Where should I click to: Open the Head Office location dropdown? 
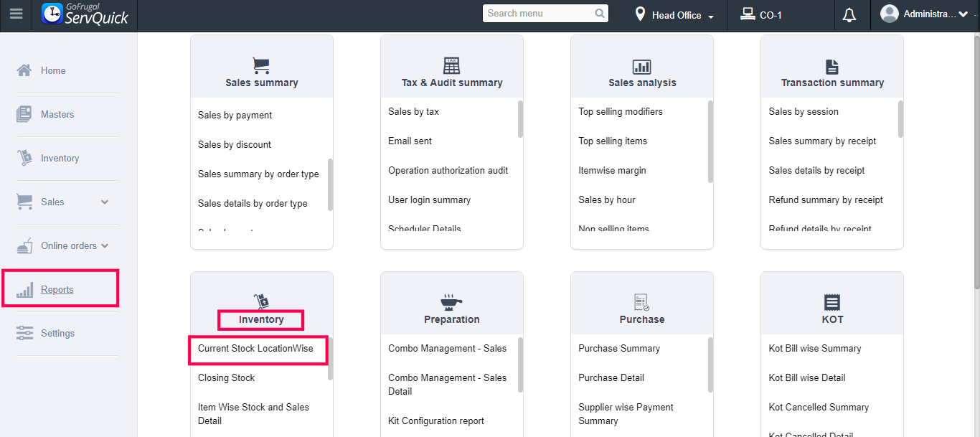675,15
